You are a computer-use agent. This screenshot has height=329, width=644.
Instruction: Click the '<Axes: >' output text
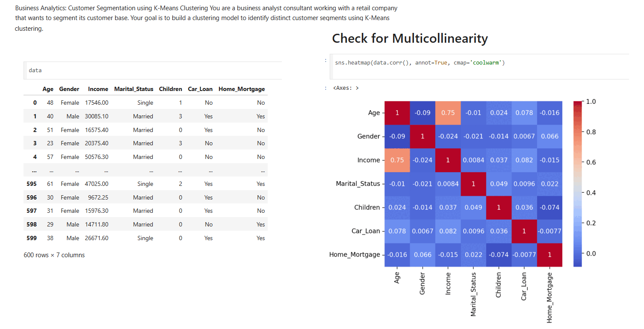[x=346, y=88]
